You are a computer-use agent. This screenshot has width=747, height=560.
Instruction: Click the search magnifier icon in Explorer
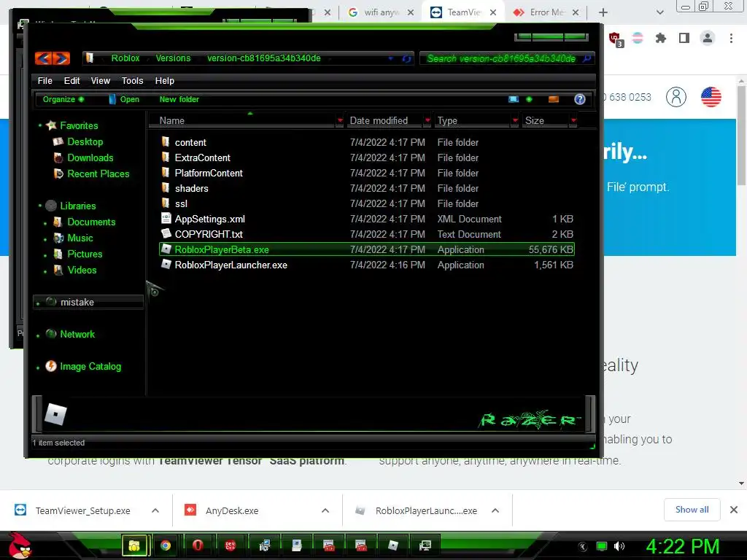(x=587, y=58)
